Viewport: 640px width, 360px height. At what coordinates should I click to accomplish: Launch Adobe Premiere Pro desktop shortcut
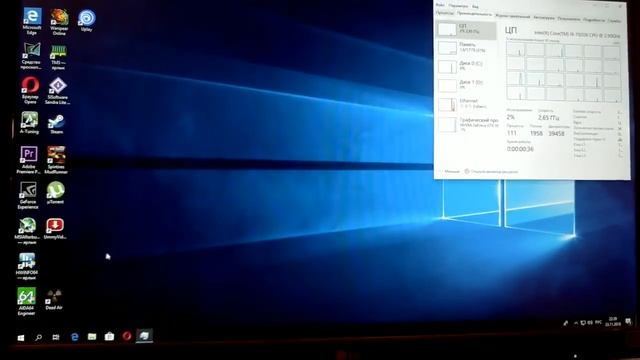[x=29, y=160]
